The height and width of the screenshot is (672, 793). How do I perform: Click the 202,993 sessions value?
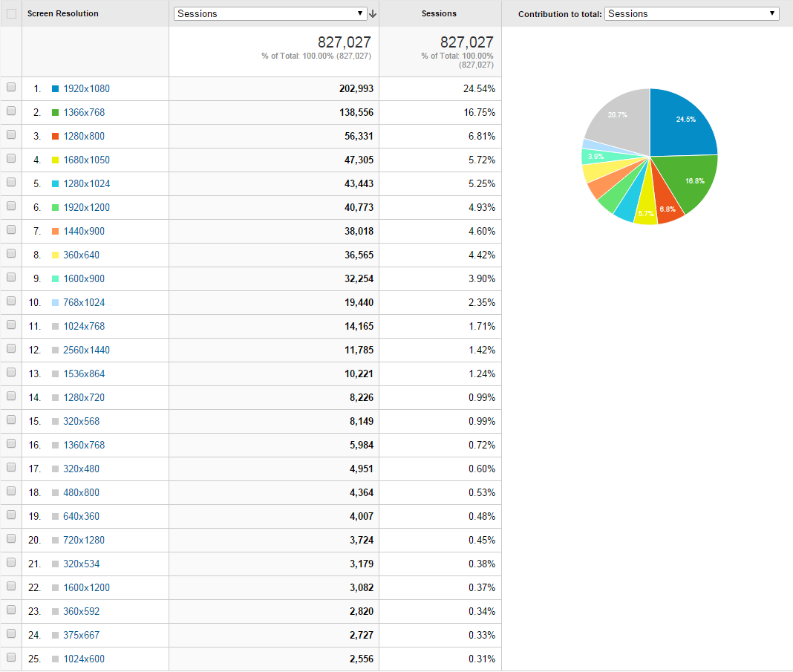pos(356,89)
